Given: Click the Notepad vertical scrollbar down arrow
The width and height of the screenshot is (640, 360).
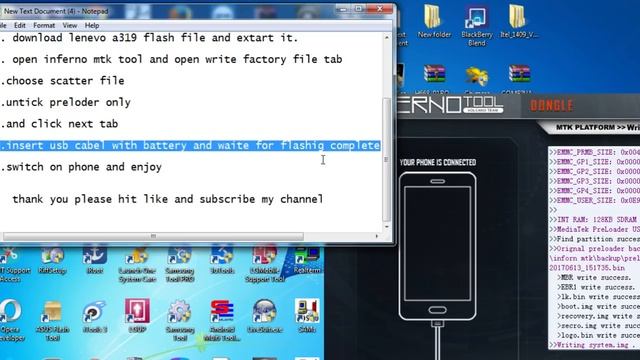Looking at the screenshot, I should tap(386, 227).
